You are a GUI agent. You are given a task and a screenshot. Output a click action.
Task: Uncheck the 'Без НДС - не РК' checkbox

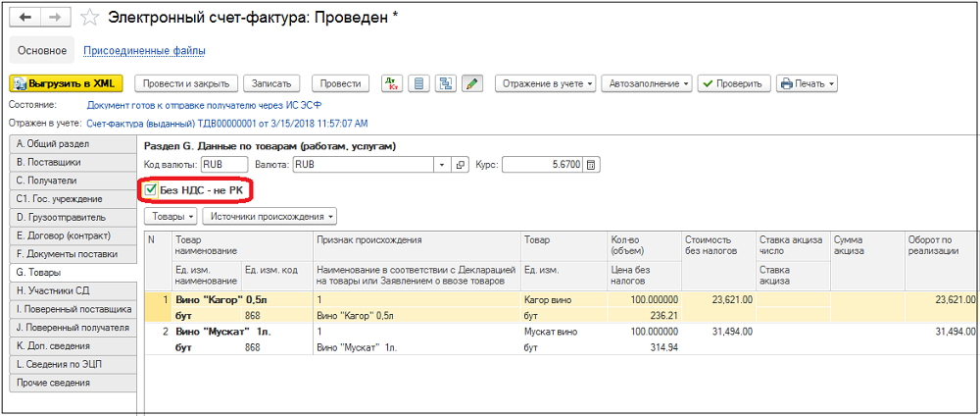click(151, 189)
